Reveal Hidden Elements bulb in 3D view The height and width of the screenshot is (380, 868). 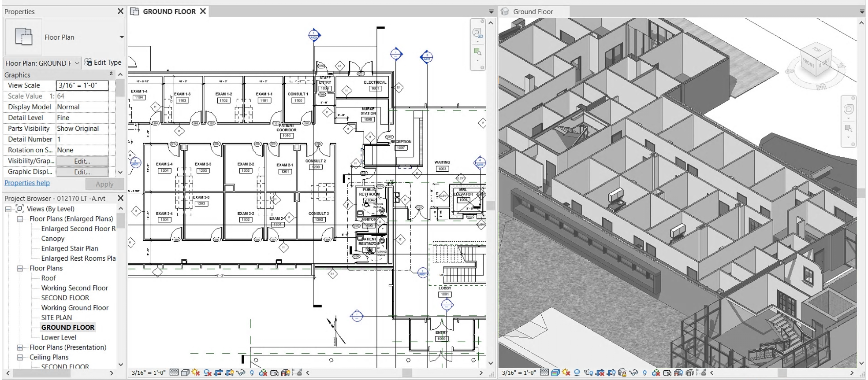(x=644, y=373)
